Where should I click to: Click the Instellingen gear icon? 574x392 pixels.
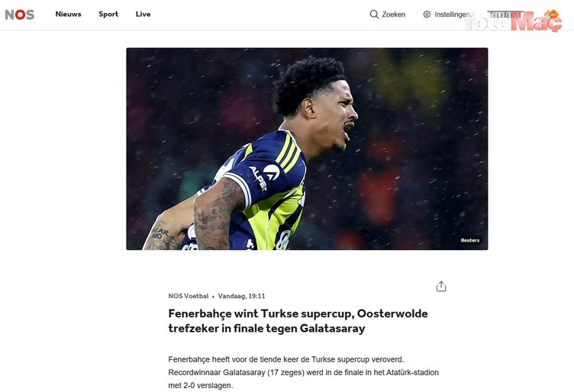point(427,14)
